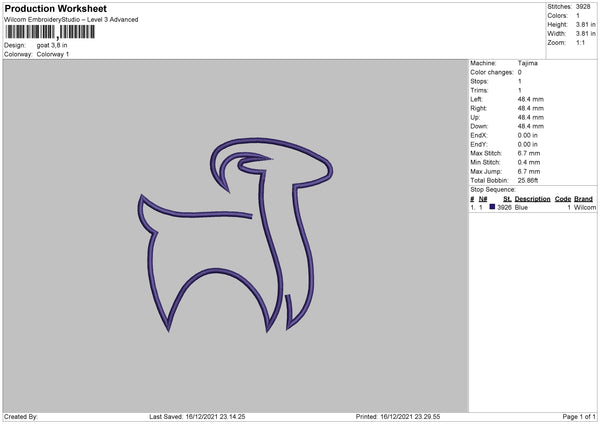Click the Left extent 48.4 mm

point(531,99)
